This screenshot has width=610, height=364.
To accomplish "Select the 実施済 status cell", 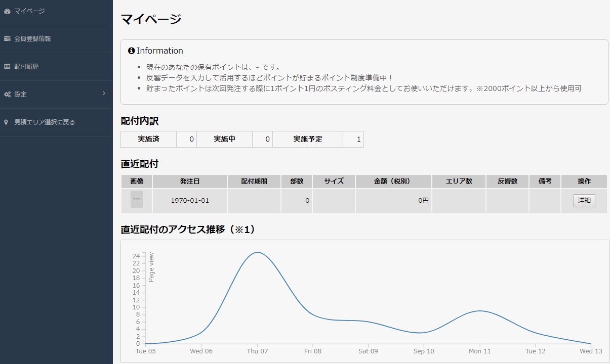I will [148, 140].
